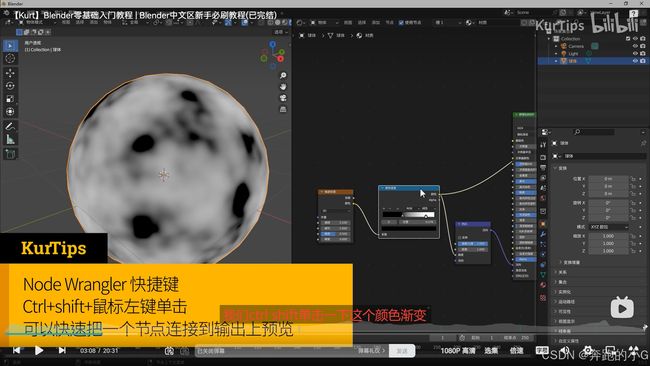
Task: Select the Rotate tool
Action: tap(10, 86)
